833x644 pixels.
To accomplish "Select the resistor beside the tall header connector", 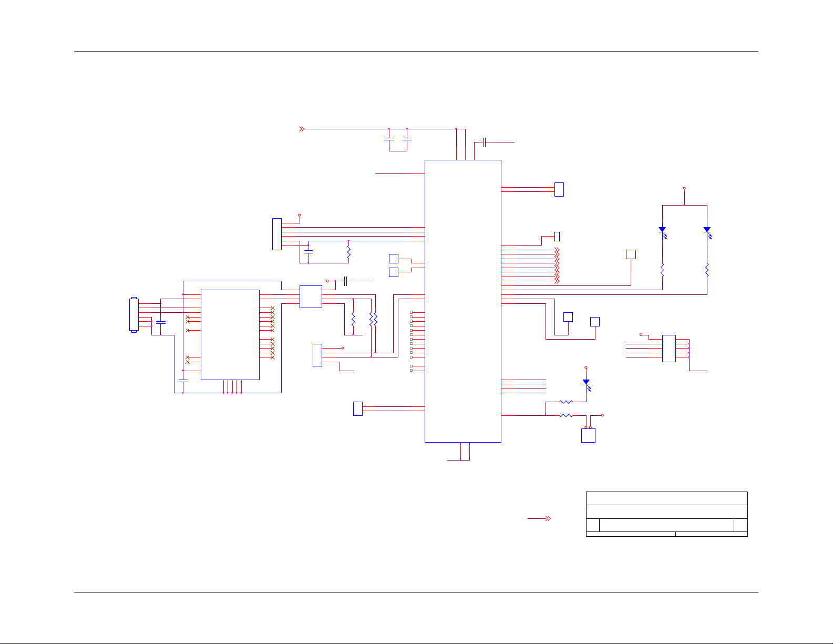I will [348, 251].
